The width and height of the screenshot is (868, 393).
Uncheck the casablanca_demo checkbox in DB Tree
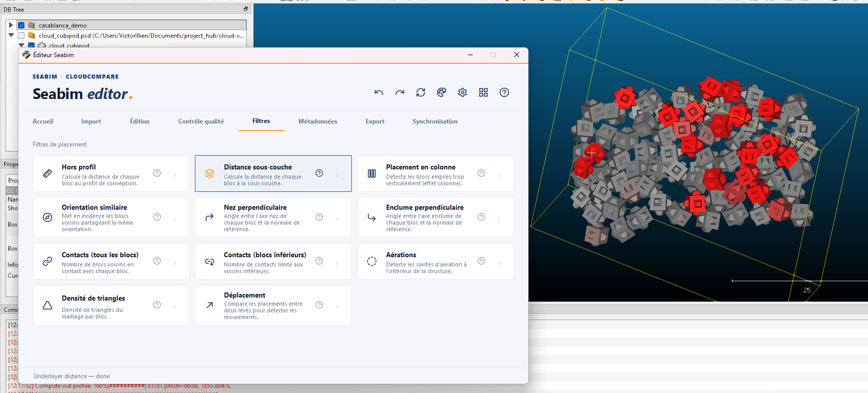tap(21, 25)
